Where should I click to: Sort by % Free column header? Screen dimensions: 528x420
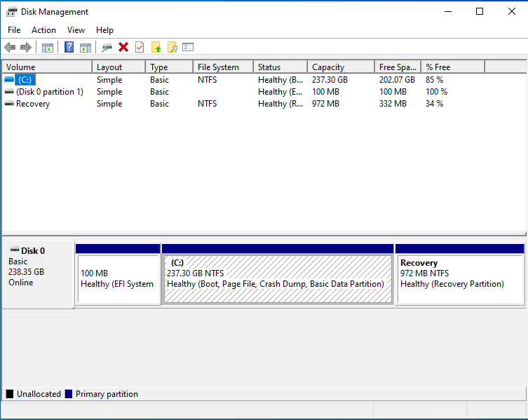pyautogui.click(x=453, y=67)
